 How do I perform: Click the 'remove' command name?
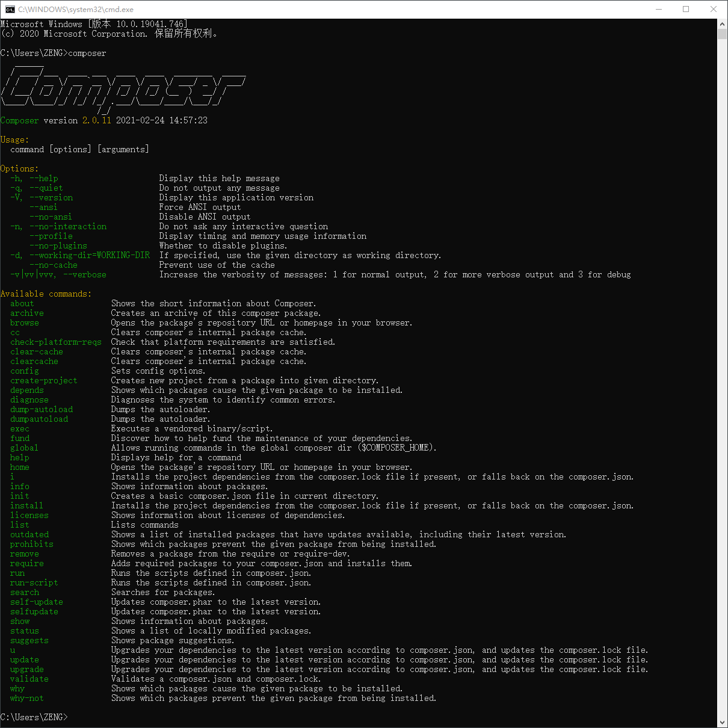tap(25, 554)
